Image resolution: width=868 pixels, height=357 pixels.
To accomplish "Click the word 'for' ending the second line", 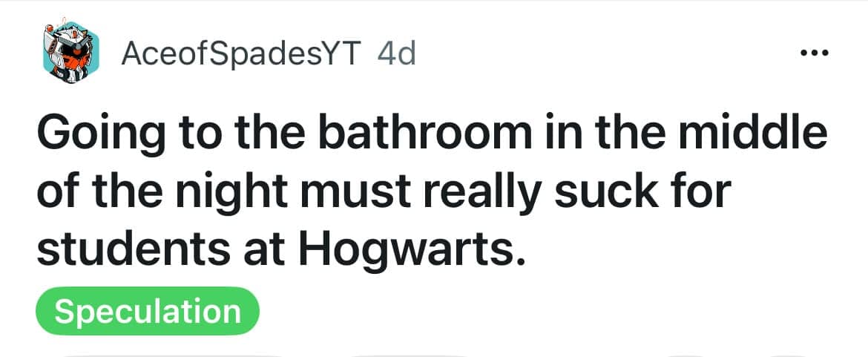I will 703,191.
